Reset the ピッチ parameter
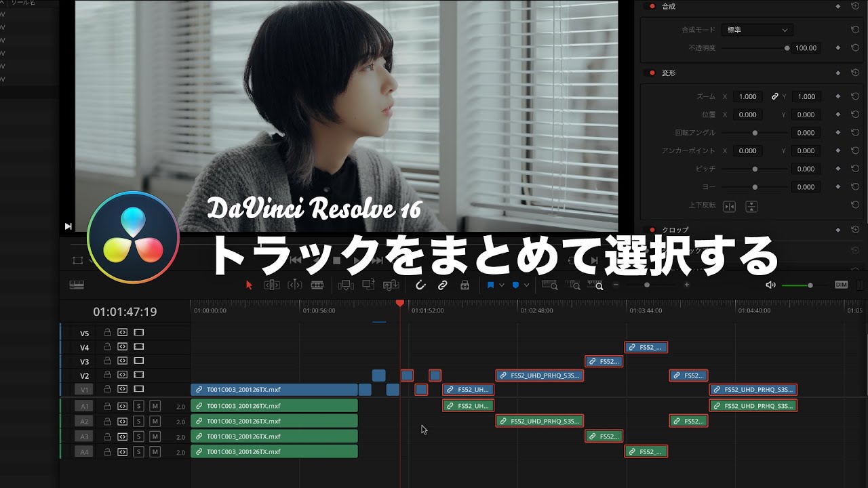868x488 pixels. tap(854, 169)
